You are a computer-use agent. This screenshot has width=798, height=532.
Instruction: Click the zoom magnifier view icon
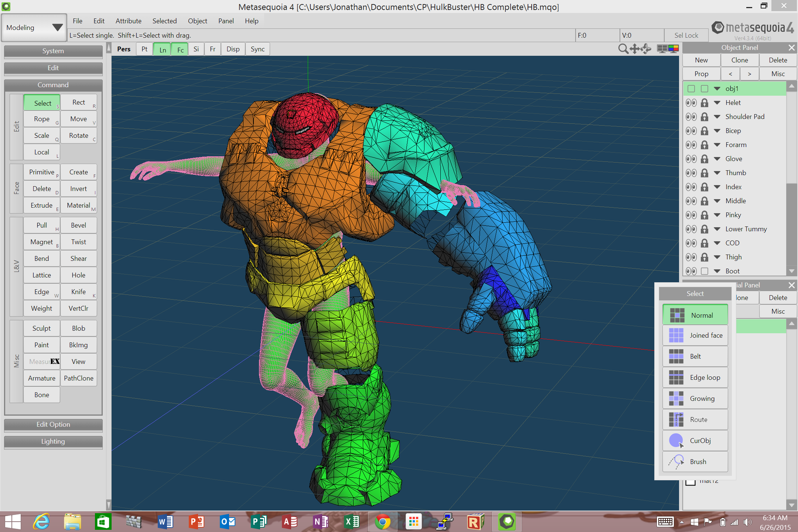click(623, 49)
